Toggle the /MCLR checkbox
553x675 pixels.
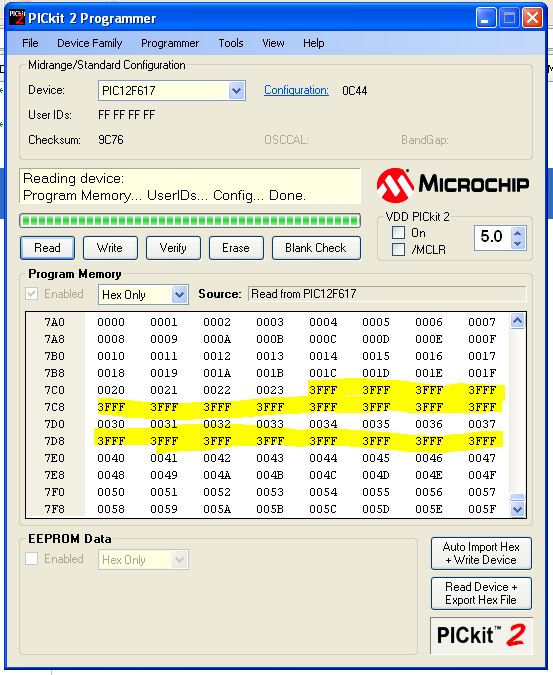pos(399,249)
